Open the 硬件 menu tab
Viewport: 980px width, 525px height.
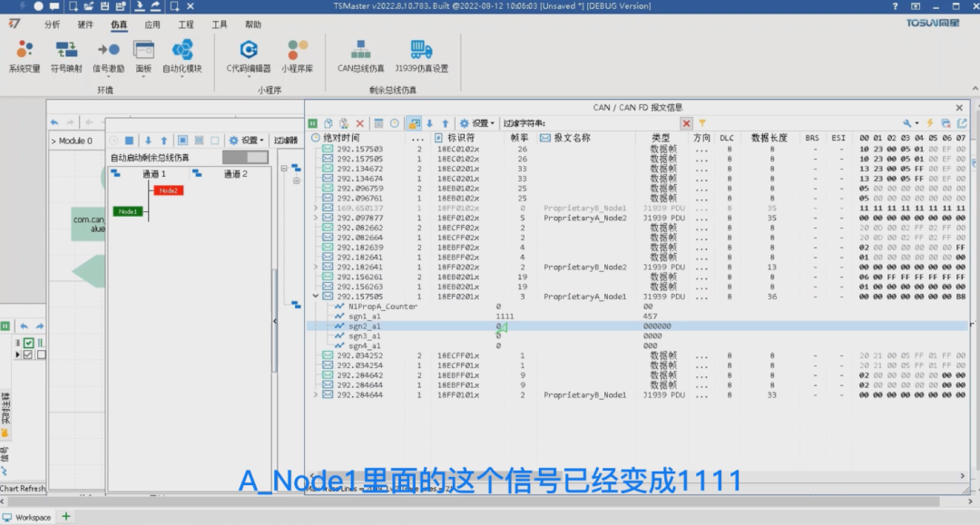tap(85, 24)
